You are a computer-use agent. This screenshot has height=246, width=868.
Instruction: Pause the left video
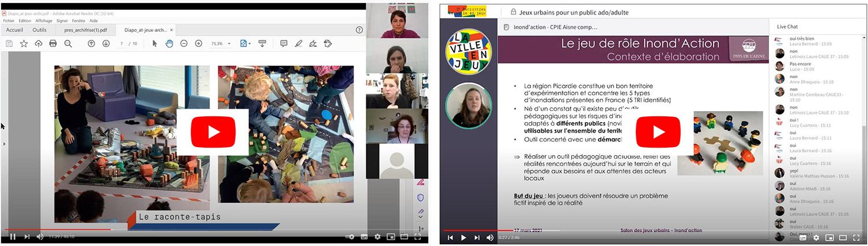click(12, 237)
